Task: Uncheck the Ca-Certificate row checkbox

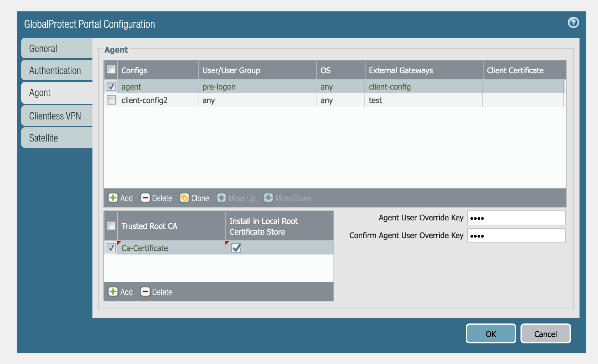Action: 111,248
